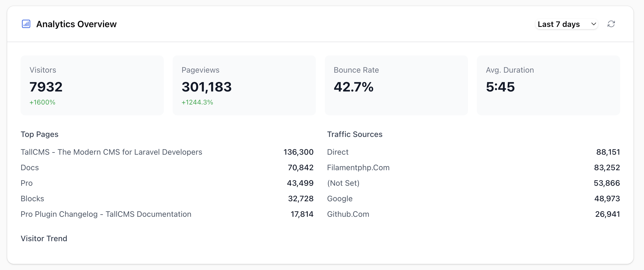Click the Docs top page entry

point(167,167)
